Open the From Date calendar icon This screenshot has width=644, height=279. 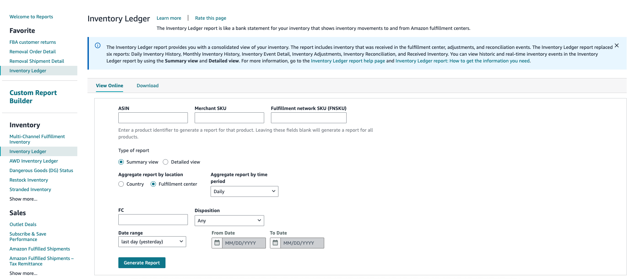click(217, 243)
